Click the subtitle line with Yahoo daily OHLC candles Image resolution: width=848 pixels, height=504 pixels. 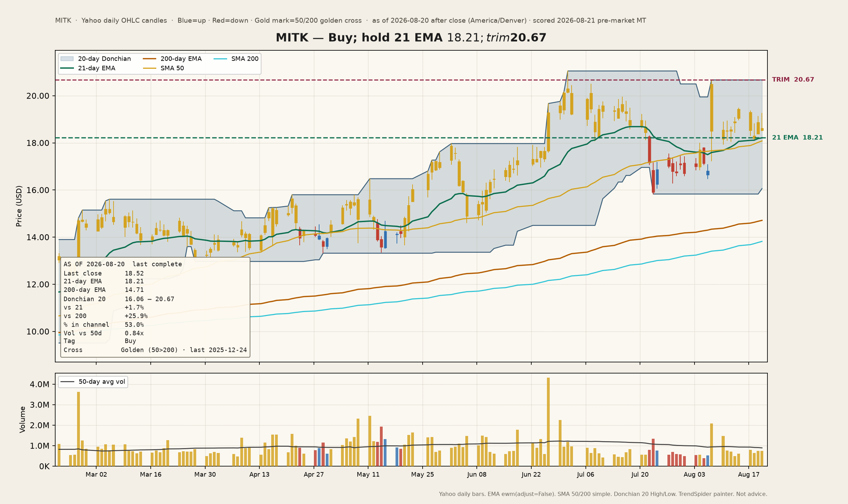(x=350, y=20)
